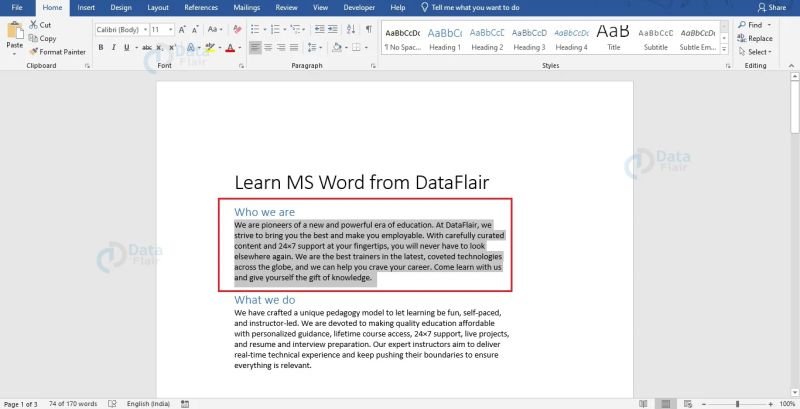Toggle Bold formatting
The image size is (800, 409).
click(x=101, y=47)
